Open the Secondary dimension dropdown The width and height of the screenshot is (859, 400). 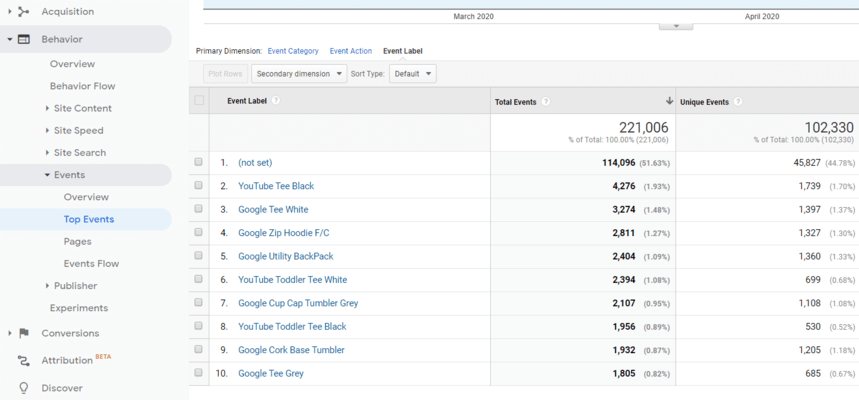tap(299, 73)
